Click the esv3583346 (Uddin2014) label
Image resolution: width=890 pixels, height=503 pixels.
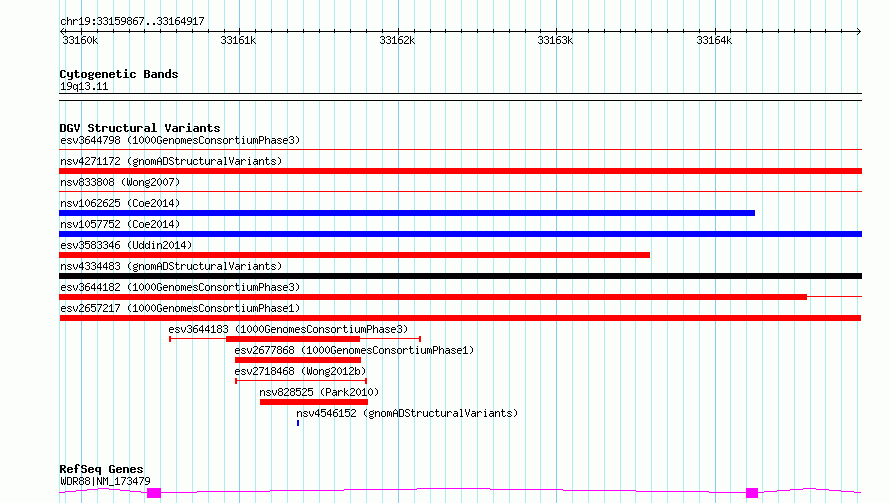(x=126, y=245)
